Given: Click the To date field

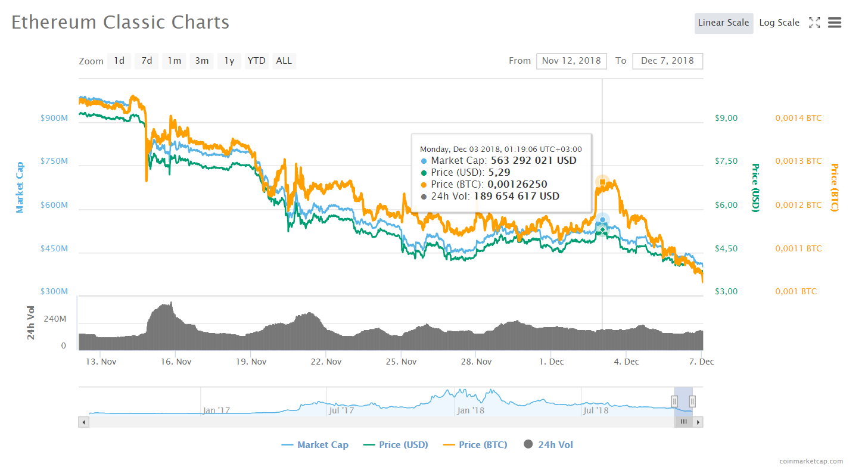Looking at the screenshot, I should [667, 61].
